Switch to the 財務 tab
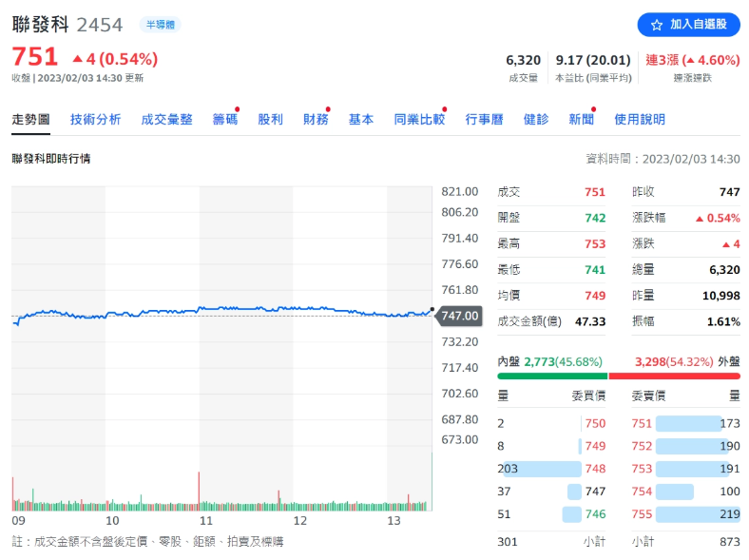The height and width of the screenshot is (560, 749). (x=316, y=119)
